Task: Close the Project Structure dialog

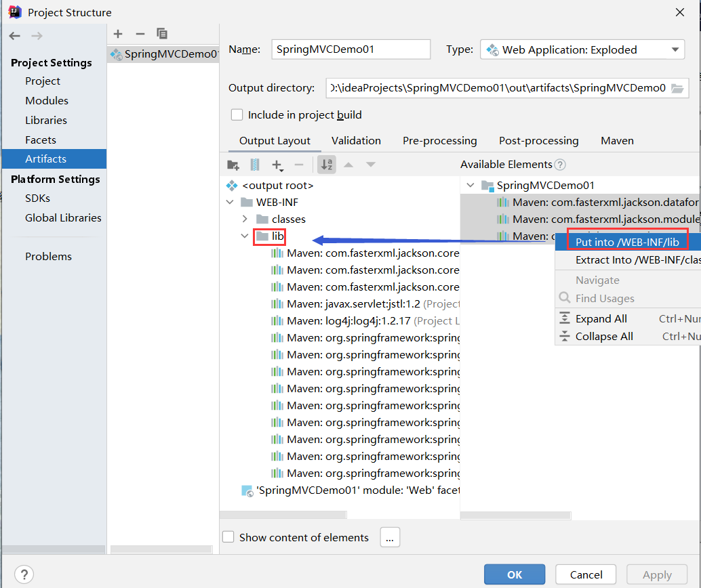Action: pos(680,12)
